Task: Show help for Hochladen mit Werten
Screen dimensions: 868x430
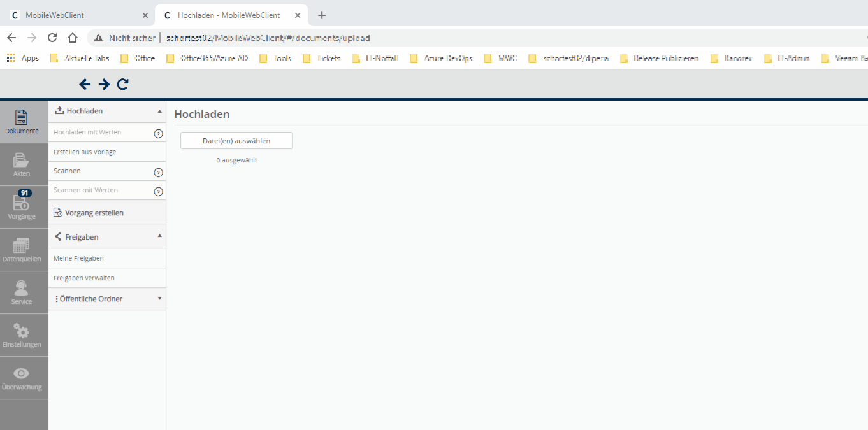Action: pos(159,134)
